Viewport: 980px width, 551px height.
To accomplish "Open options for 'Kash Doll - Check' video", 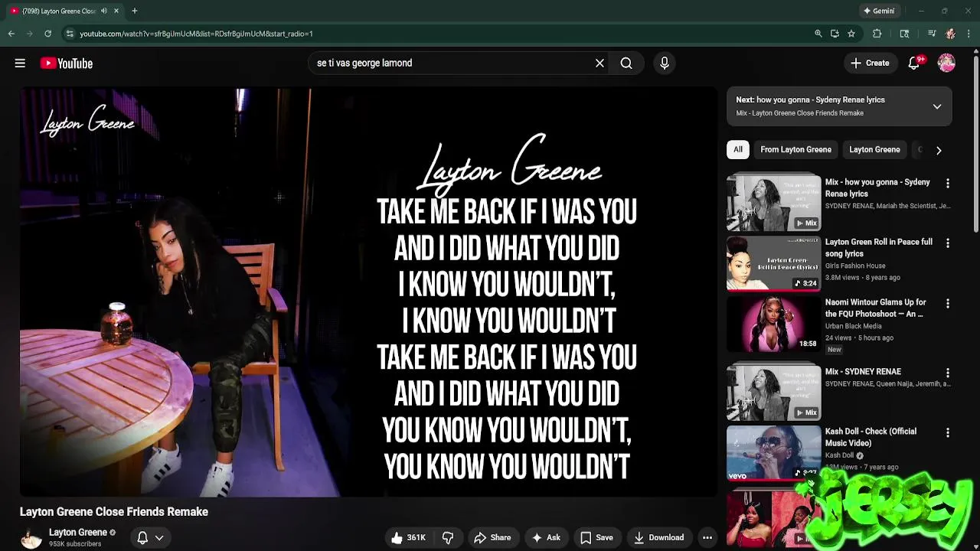I will click(948, 432).
